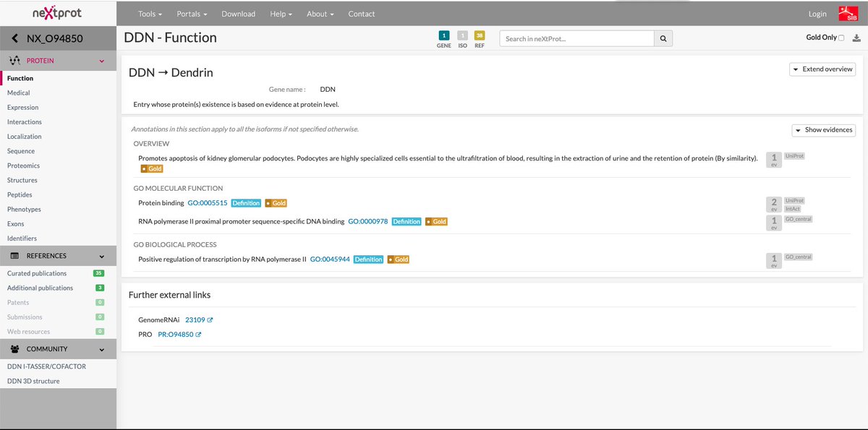Show Definition for Positive regulation of transcription
This screenshot has width=868, height=430.
368,259
